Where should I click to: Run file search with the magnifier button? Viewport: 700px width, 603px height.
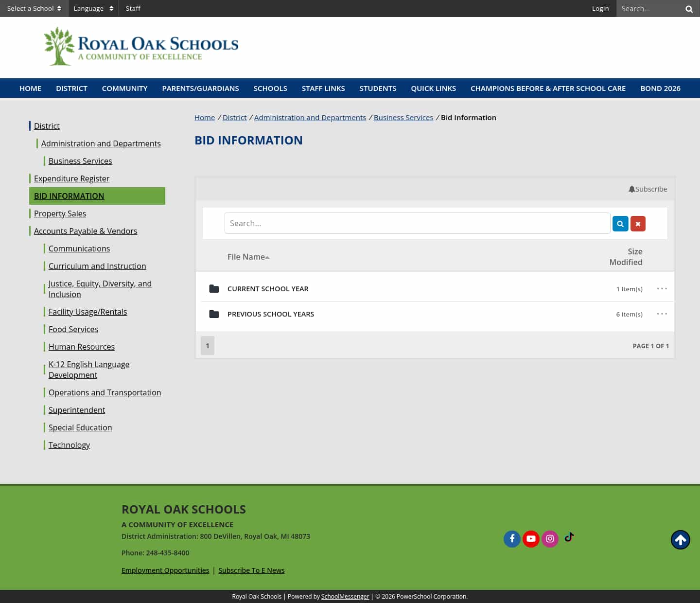pos(620,223)
